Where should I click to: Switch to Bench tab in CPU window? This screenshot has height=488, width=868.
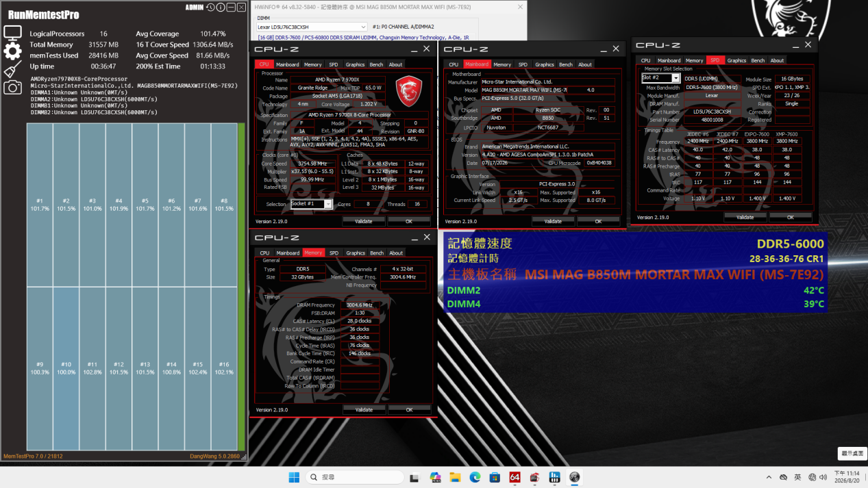coord(376,64)
